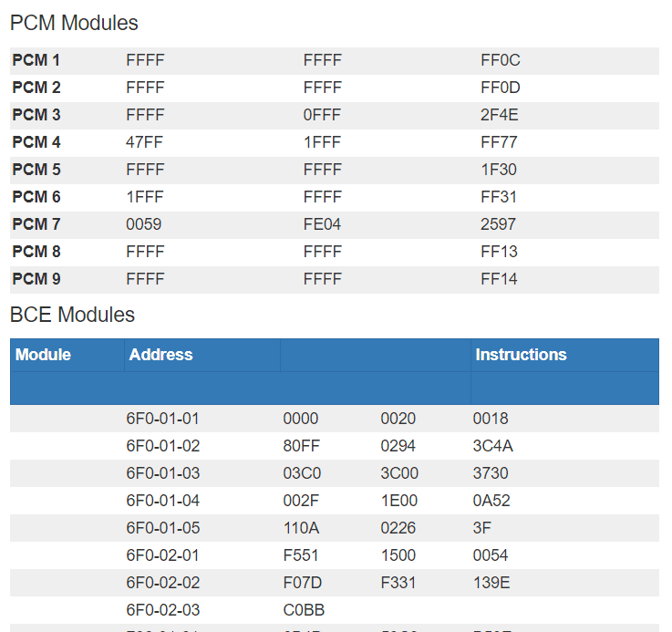The image size is (672, 632).
Task: Select the FF0C value in PCM 1
Action: 501,60
